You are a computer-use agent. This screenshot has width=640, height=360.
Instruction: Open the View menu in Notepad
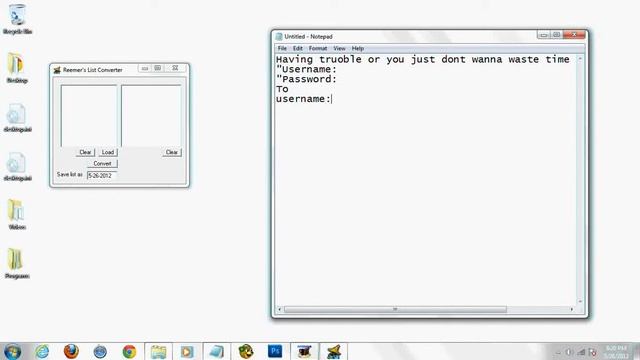tap(339, 48)
